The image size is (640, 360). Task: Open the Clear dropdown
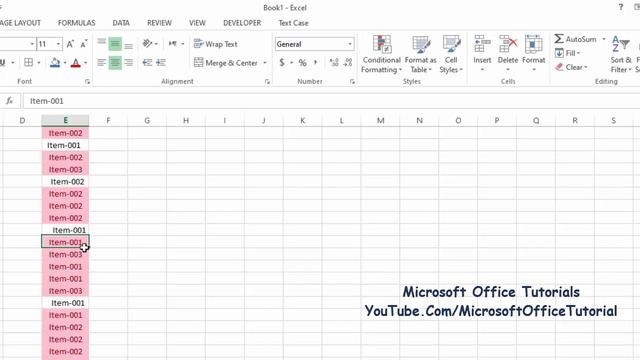571,67
